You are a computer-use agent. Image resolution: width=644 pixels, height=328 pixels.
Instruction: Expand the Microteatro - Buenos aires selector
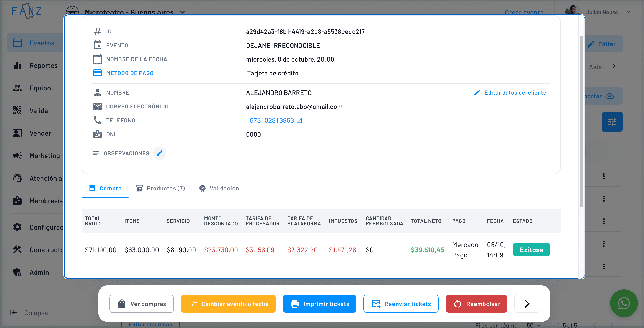tap(183, 12)
